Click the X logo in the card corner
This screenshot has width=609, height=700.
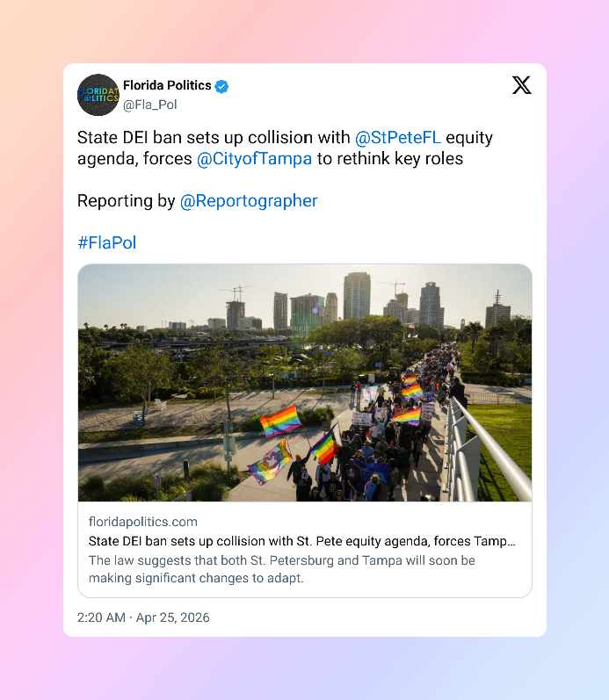tap(521, 85)
